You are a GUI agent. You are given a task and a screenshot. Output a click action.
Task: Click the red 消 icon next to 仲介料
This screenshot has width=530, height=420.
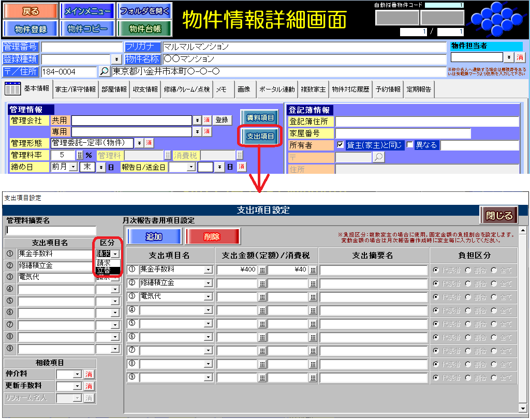[89, 374]
